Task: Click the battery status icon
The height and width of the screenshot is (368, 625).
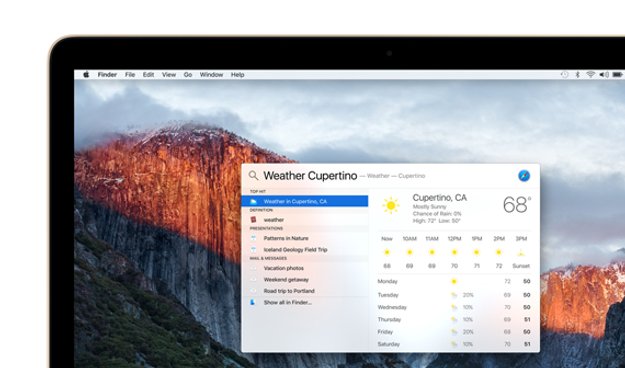Action: [617, 75]
